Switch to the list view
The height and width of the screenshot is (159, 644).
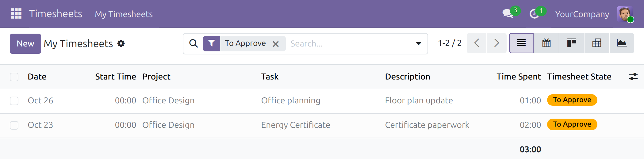(x=521, y=43)
